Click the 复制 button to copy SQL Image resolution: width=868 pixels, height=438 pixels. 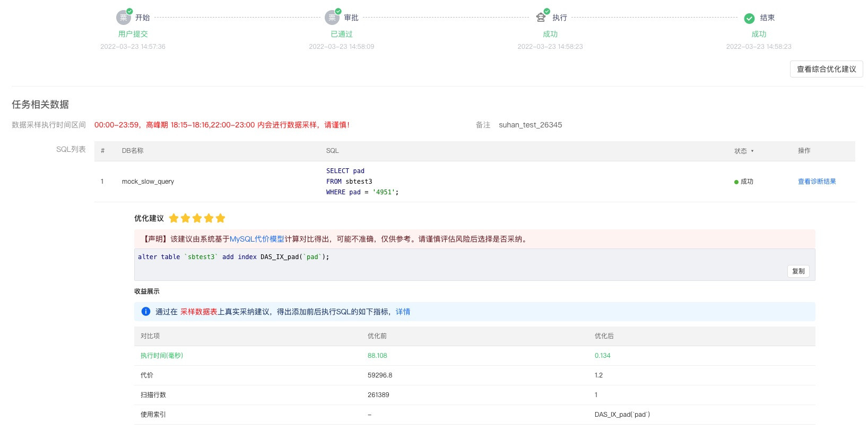click(x=798, y=271)
